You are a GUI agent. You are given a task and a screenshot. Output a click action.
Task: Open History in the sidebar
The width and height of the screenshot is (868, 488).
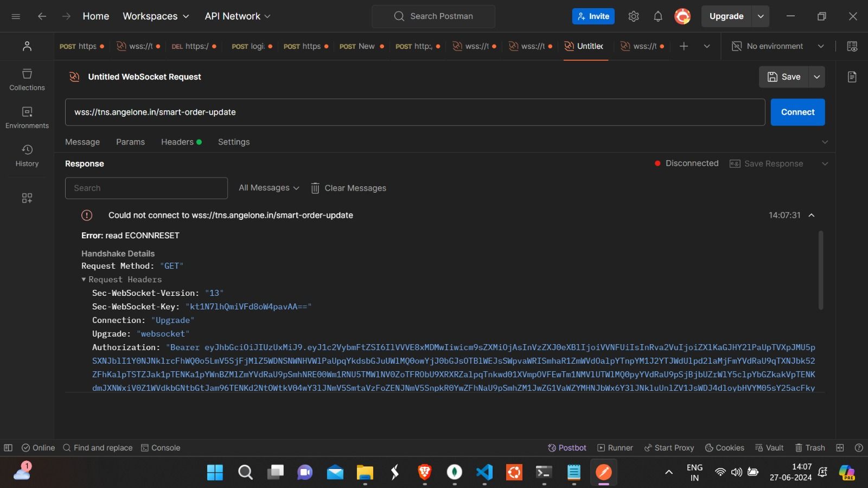coord(27,155)
